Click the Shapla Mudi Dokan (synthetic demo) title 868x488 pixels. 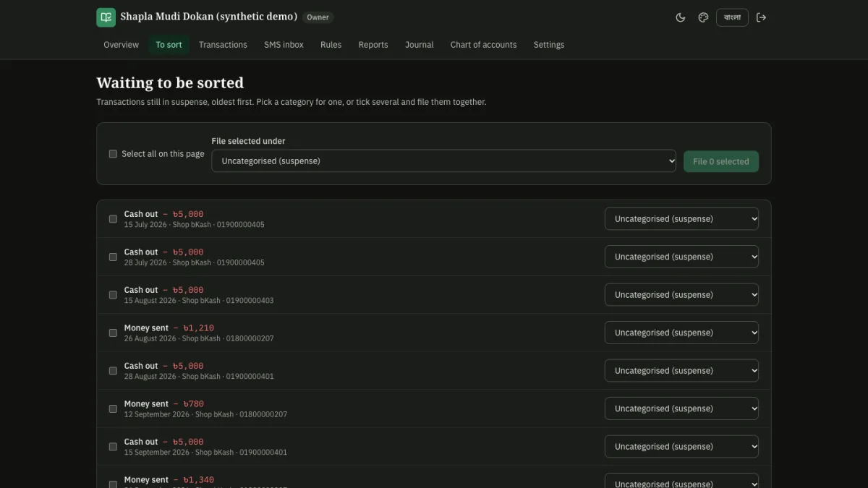[x=209, y=17]
